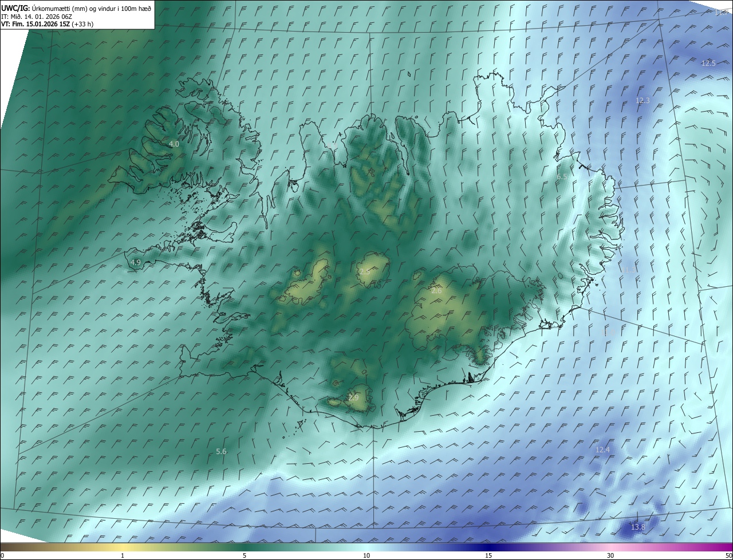Viewport: 733px width, 560px height.
Task: Click the '0' tick on the color scale
Action: (2, 555)
